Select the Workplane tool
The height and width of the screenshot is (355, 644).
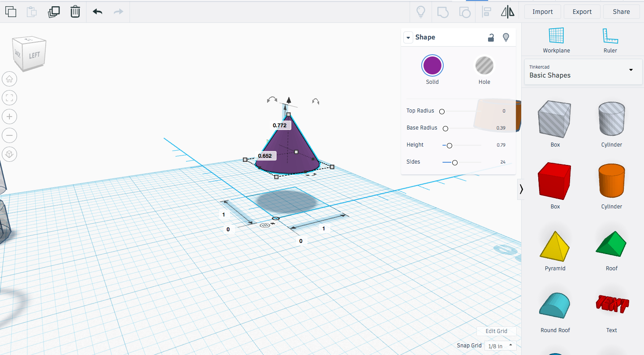(556, 40)
